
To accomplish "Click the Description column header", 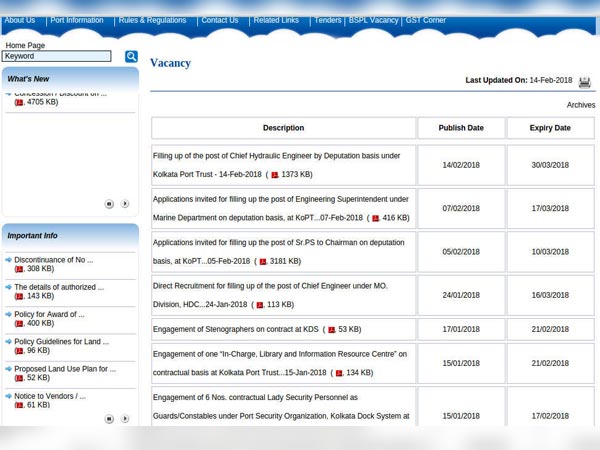I will [x=284, y=128].
